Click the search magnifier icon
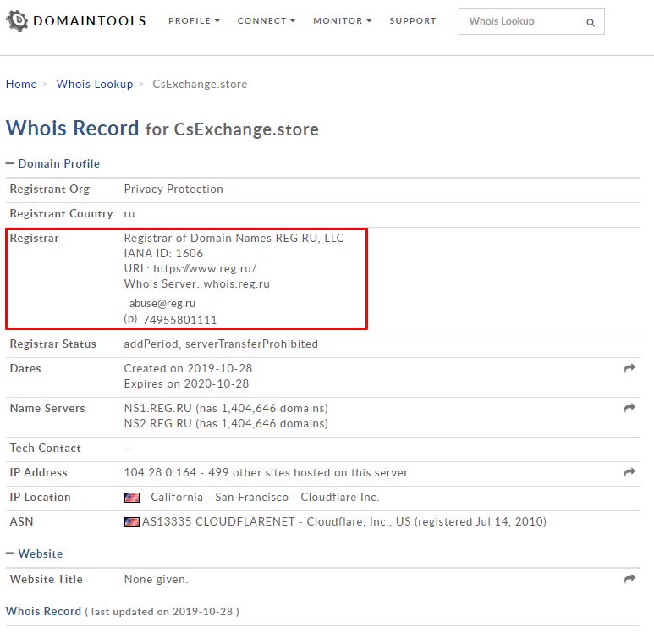The image size is (654, 644). click(x=591, y=23)
